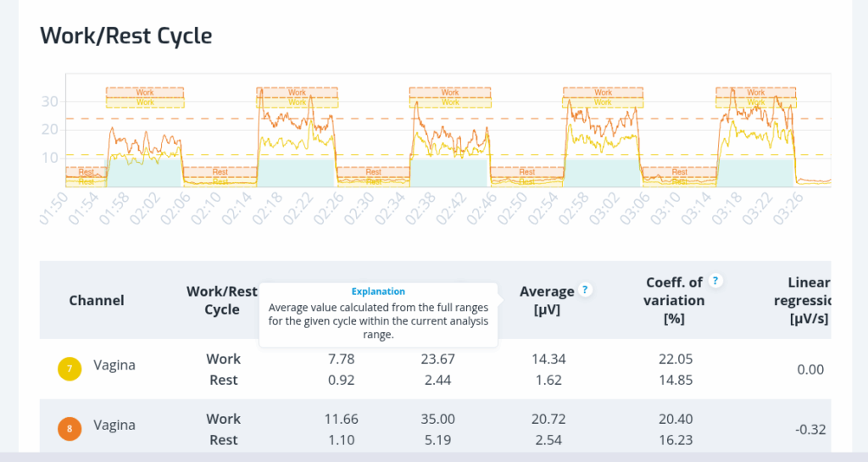Select the 20.40 coefficient of variation value
This screenshot has width=868, height=462.
[x=676, y=419]
